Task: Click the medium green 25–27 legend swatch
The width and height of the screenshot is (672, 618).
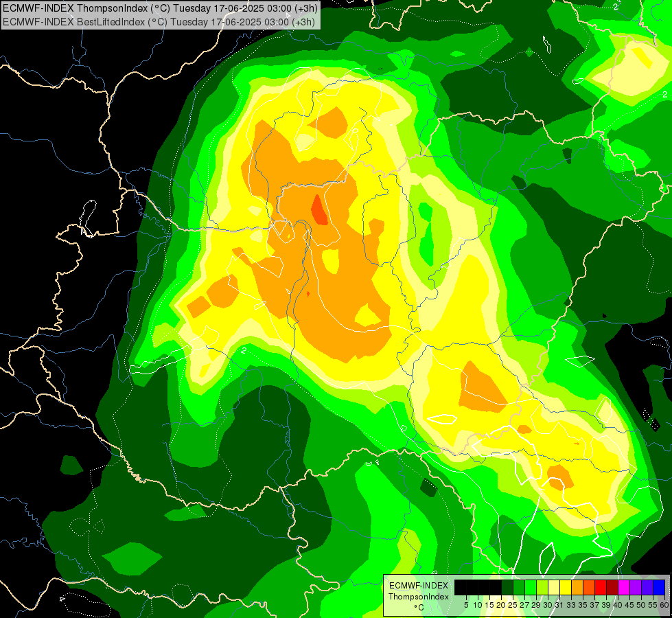Action: click(x=518, y=587)
